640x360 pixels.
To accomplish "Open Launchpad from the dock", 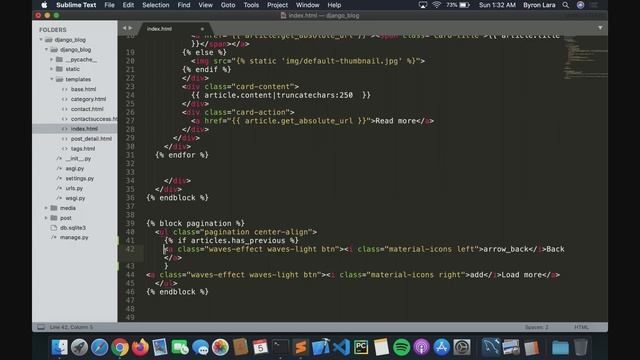I will coord(80,347).
